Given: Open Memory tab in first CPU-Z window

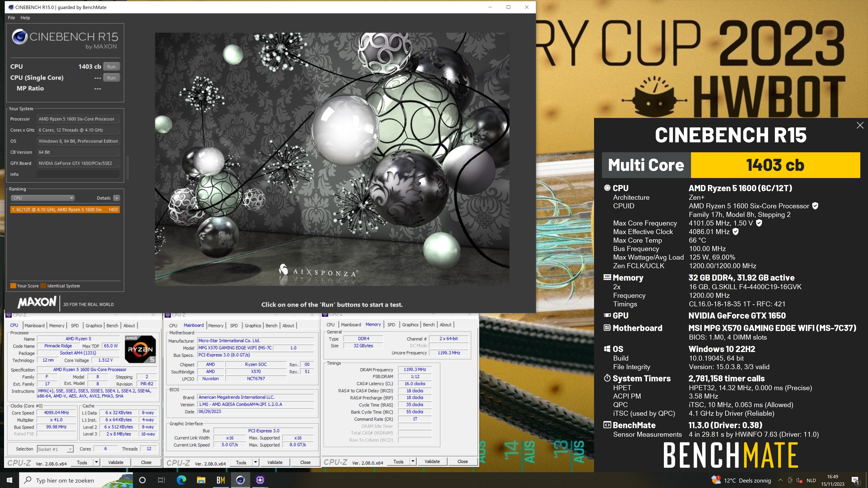Looking at the screenshot, I should pyautogui.click(x=57, y=325).
